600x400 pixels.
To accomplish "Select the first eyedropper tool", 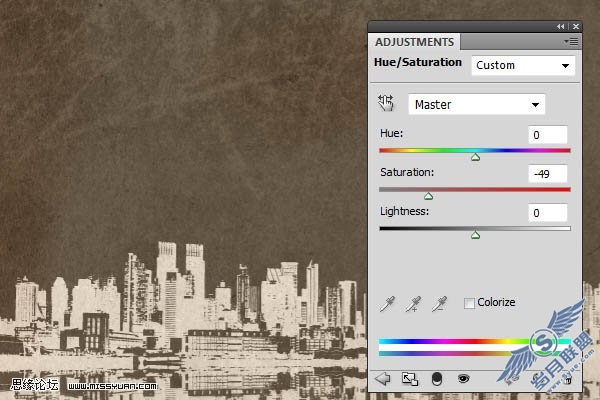I will click(388, 304).
